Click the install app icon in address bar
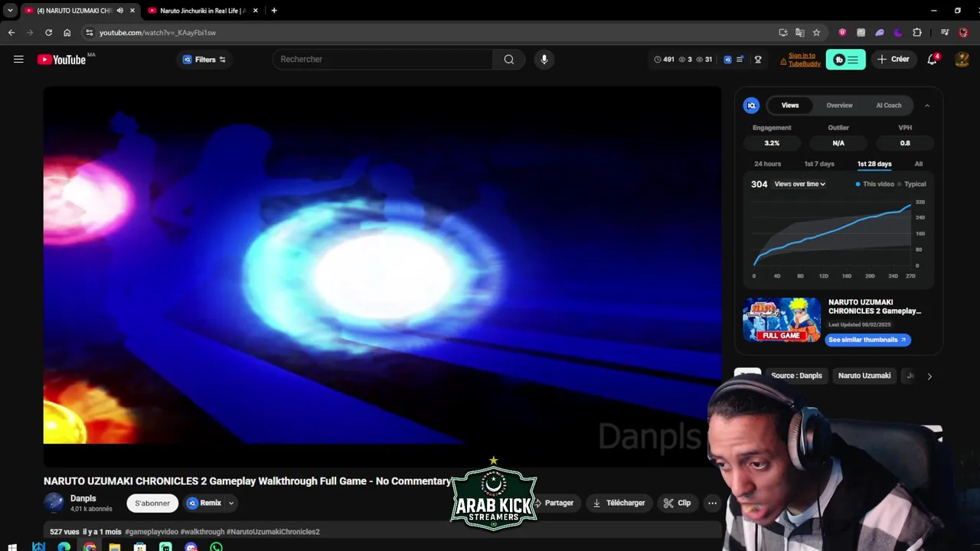 point(783,32)
